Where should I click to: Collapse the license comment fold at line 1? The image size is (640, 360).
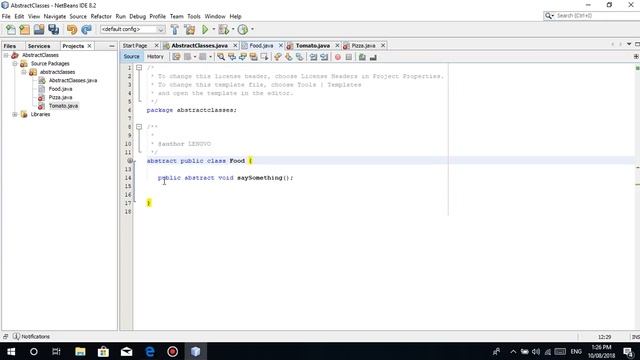point(139,68)
